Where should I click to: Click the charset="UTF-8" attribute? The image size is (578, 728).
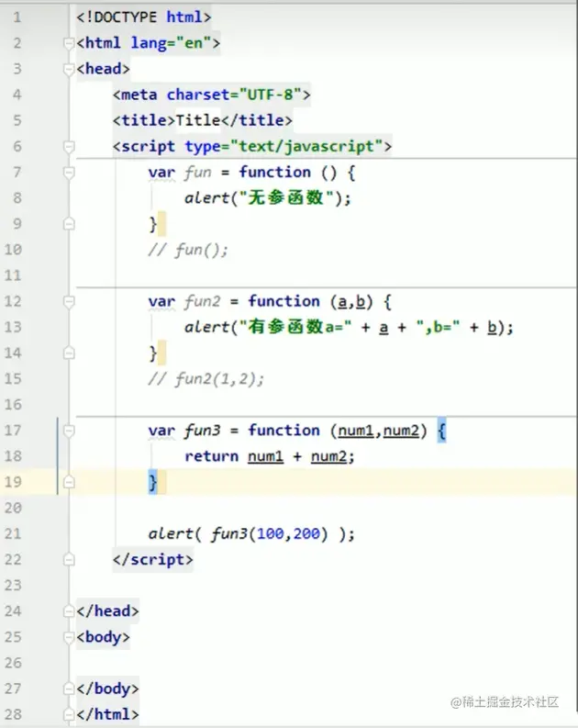(x=235, y=95)
